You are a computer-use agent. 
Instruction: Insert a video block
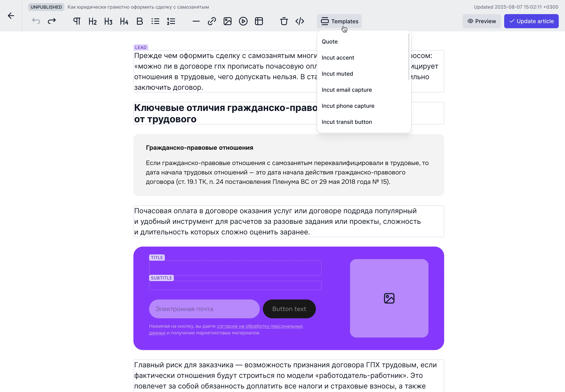243,21
